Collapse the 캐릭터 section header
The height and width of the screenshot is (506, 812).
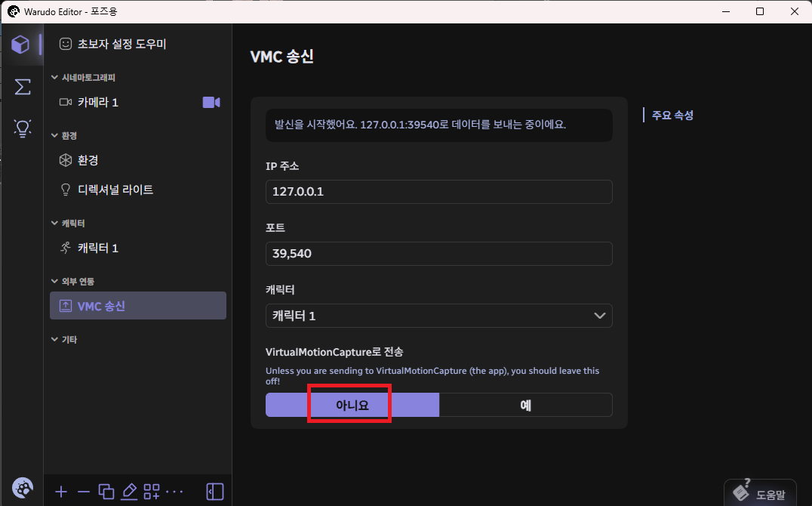pos(68,223)
